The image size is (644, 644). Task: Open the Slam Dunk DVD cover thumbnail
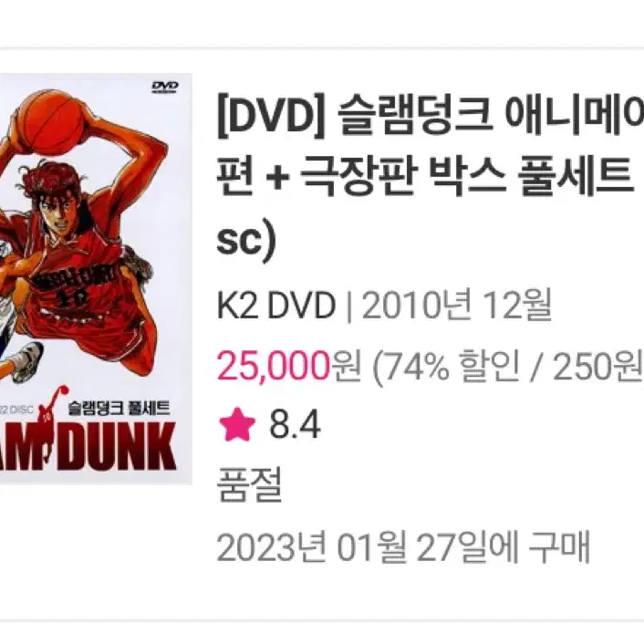(x=96, y=279)
